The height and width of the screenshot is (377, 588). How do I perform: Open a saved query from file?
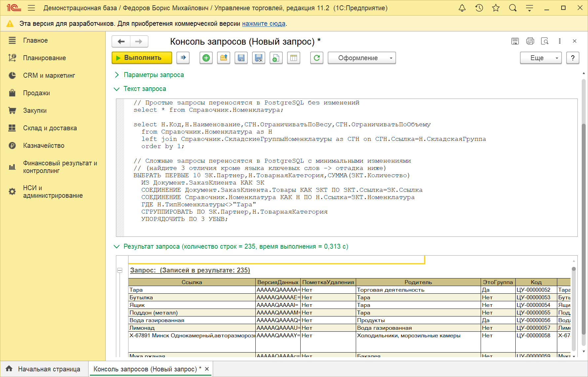223,58
